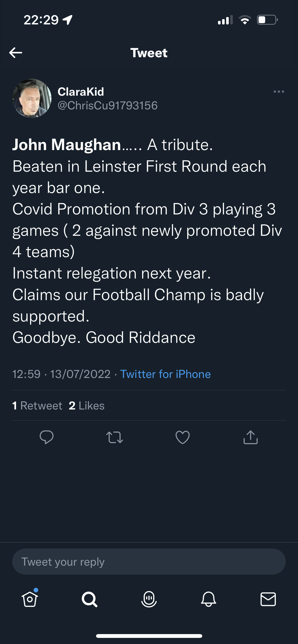Image resolution: width=298 pixels, height=644 pixels.
Task: Open the Home tab in the bottom bar
Action: coord(30,599)
